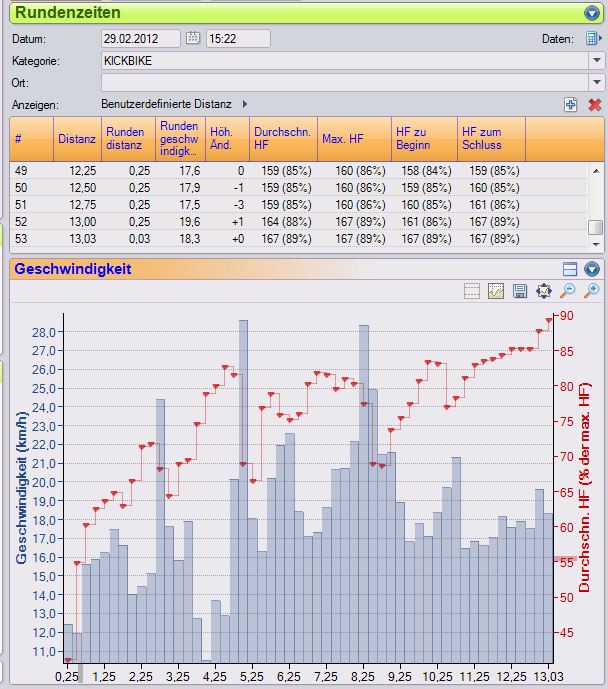Viewport: 608px width, 689px height.
Task: Collapse the Rundenzeiten panel header arrow
Action: tap(591, 13)
